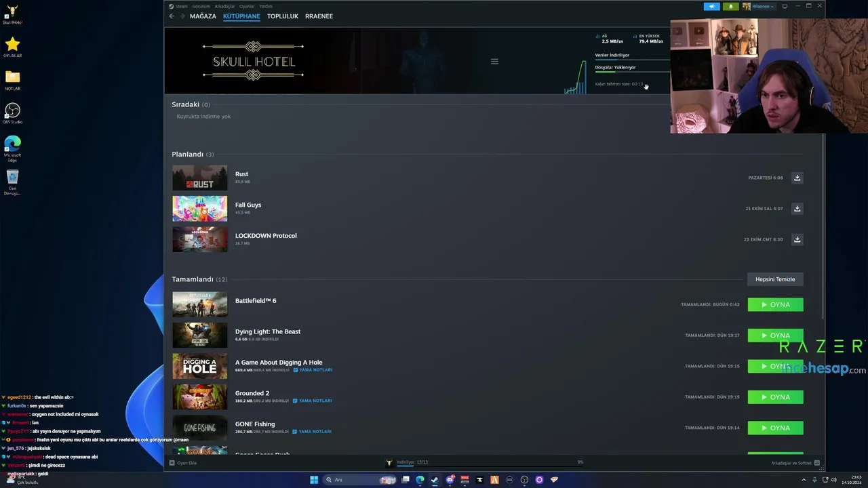The height and width of the screenshot is (488, 868).
Task: Open Microsoft Edge desktop shortcut
Action: point(12,148)
